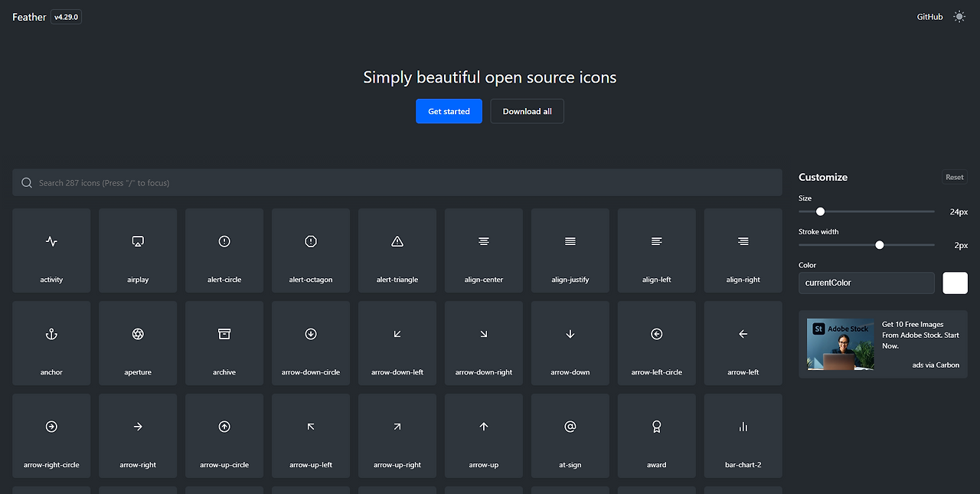Click the Feather logo title
This screenshot has width=980, height=494.
29,17
